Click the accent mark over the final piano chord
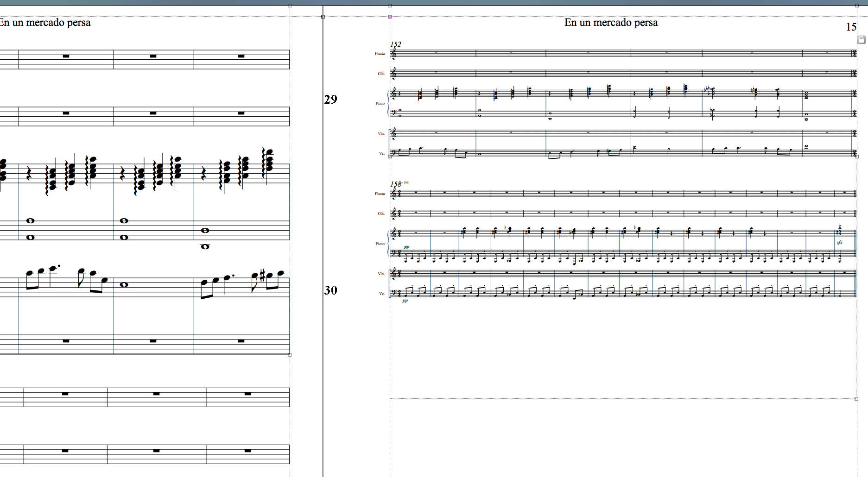Viewport: 868px width, 477px height. (840, 226)
